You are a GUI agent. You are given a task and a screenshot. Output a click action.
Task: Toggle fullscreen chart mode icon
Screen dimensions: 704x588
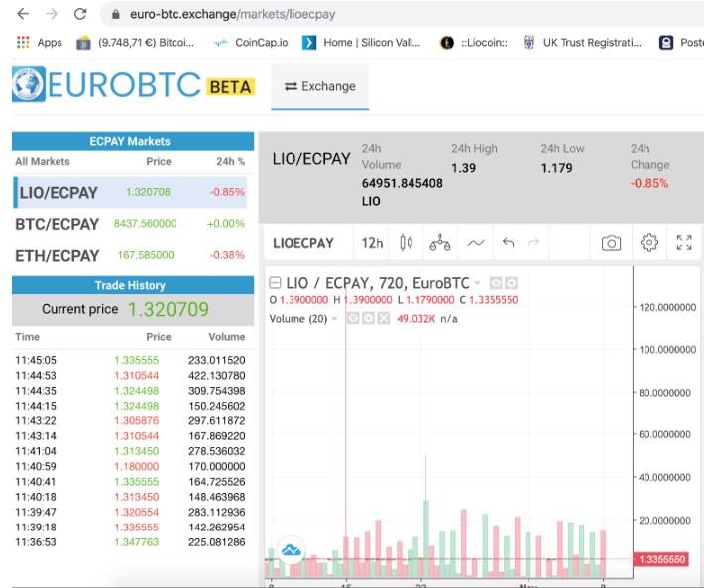pos(684,242)
